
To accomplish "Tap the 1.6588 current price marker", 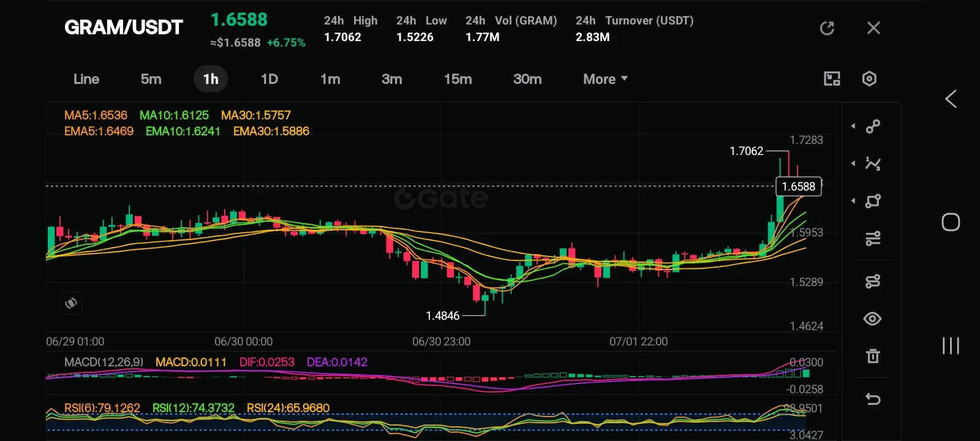I will click(x=799, y=186).
